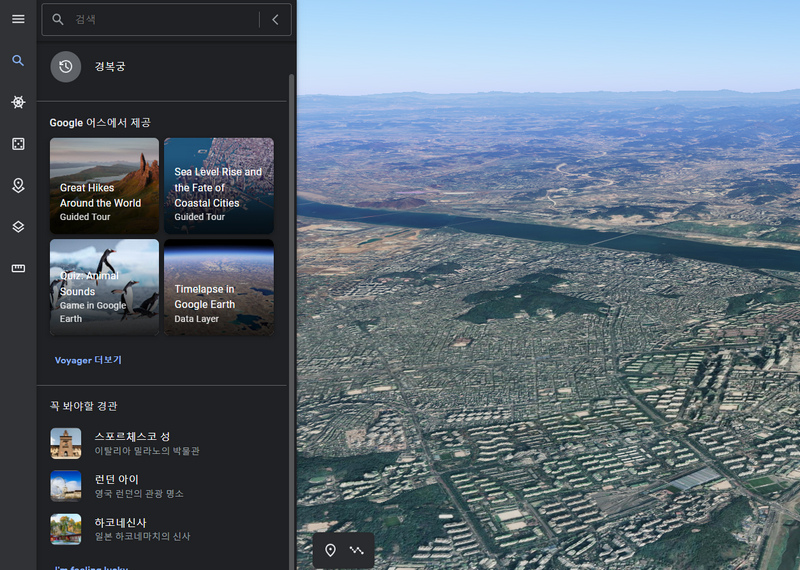Open Quiz: Animal Sounds card
The image size is (800, 570).
pyautogui.click(x=105, y=287)
